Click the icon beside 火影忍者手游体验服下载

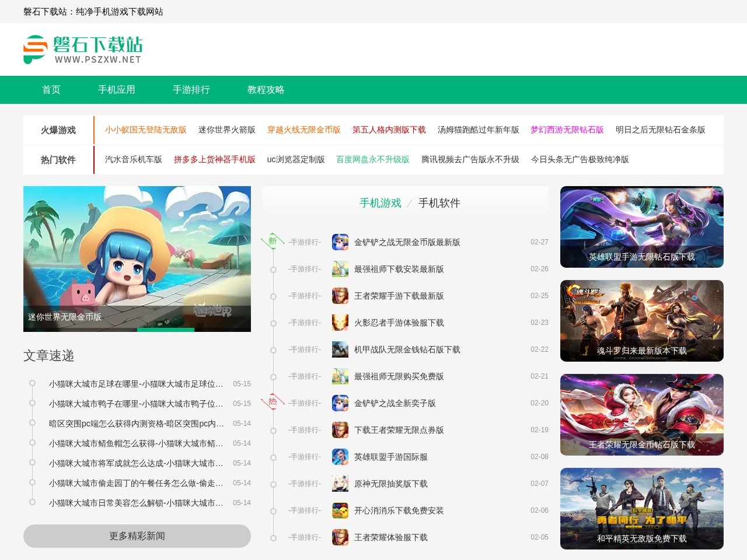pos(340,323)
